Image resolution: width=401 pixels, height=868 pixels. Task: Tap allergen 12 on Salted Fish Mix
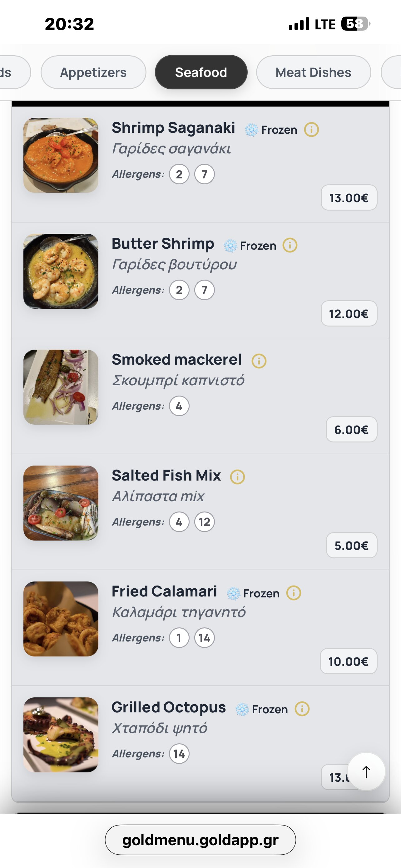point(204,521)
